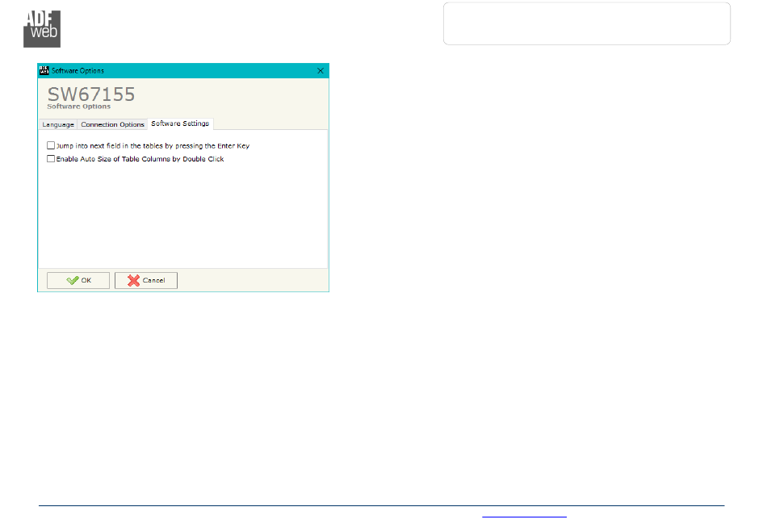Enable Auto Size of Table Columns checkbox

pos(51,159)
